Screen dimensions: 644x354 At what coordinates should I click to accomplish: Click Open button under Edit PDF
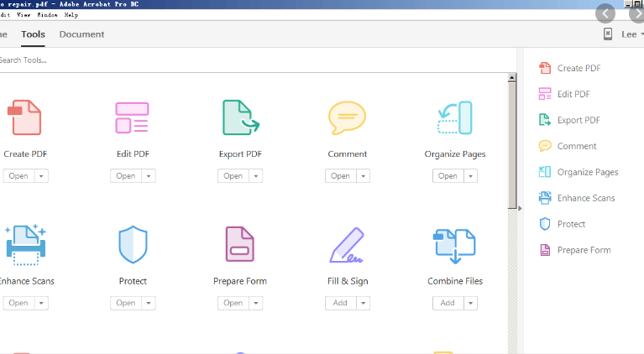pos(126,176)
